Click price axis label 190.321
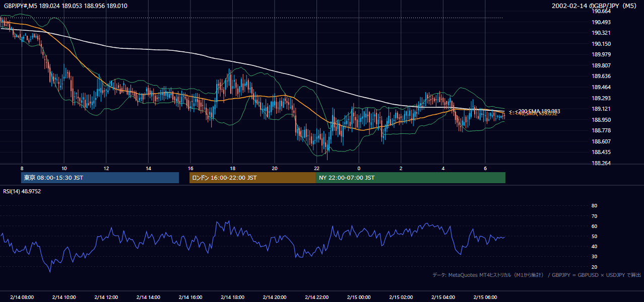The height and width of the screenshot is (302, 644). point(601,33)
